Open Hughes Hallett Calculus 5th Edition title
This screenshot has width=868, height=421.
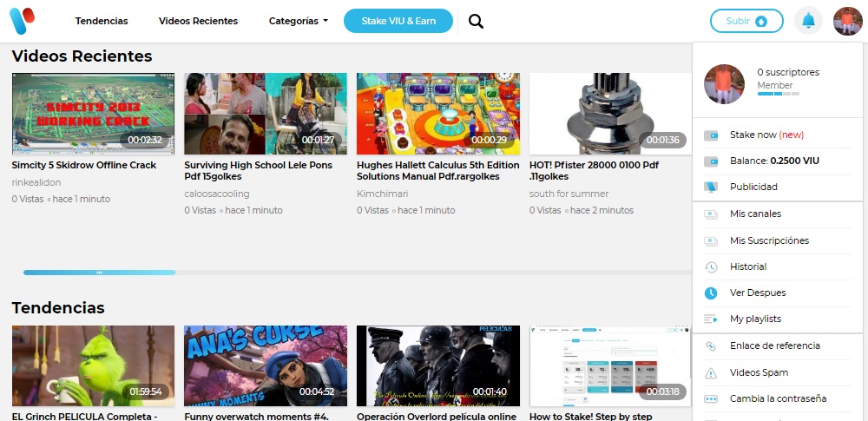(x=437, y=171)
